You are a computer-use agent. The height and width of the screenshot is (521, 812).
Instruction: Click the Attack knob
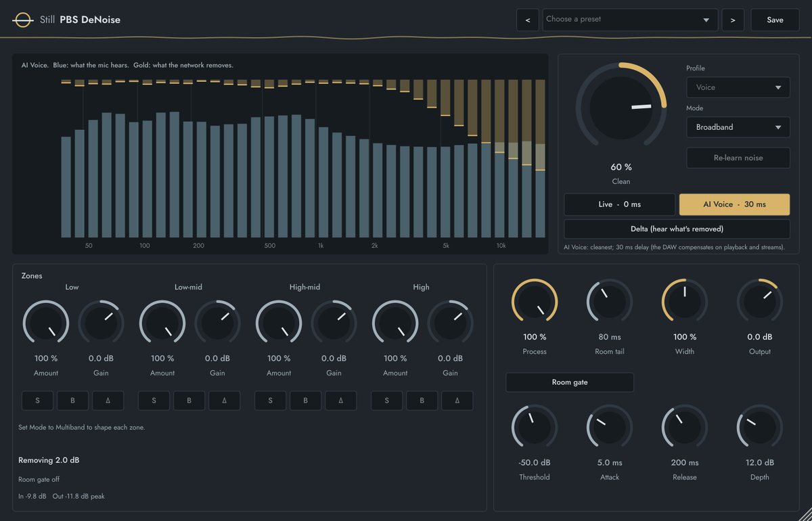(610, 428)
